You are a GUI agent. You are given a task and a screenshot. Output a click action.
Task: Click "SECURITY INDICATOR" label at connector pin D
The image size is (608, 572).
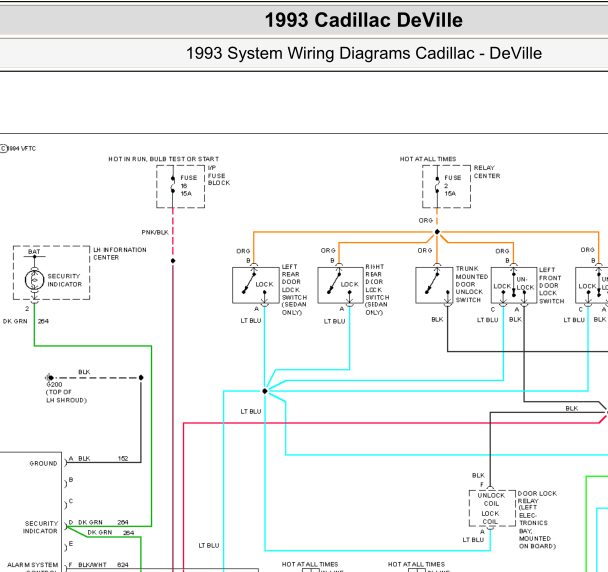(41, 527)
